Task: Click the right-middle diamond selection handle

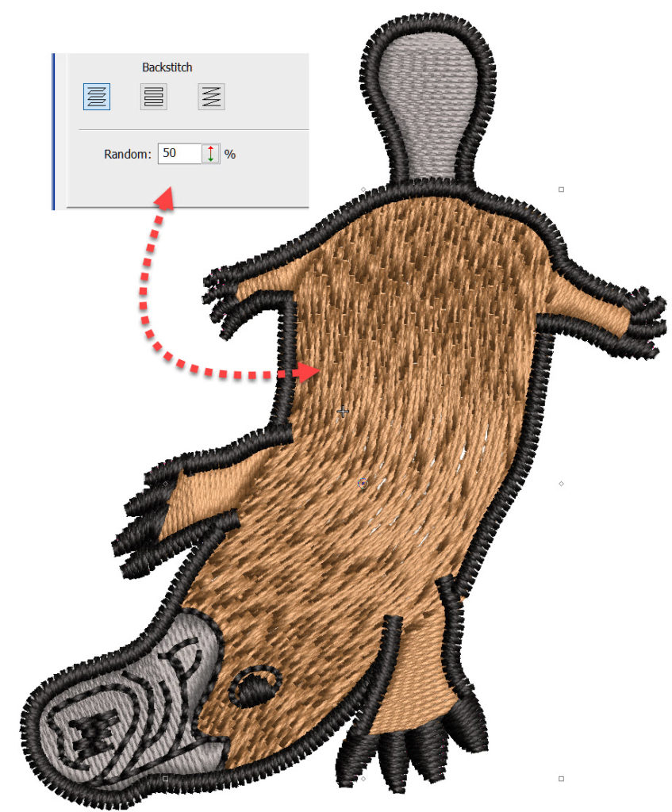Action: tap(562, 483)
